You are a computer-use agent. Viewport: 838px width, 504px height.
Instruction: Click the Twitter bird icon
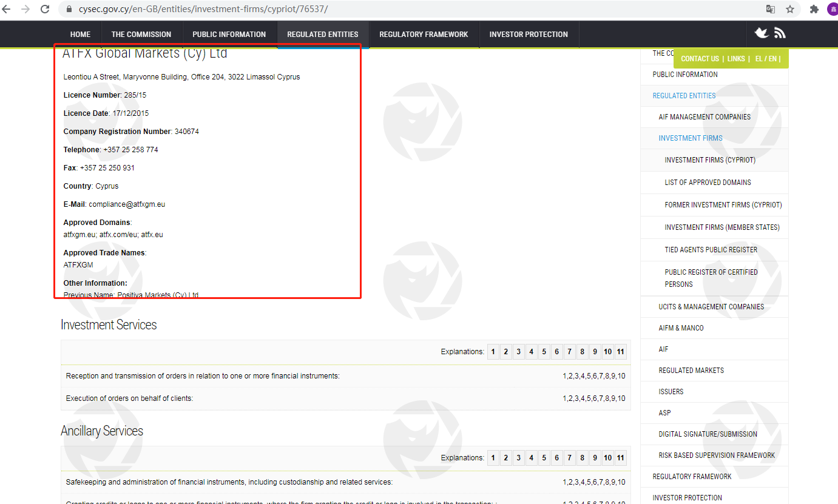(x=761, y=33)
